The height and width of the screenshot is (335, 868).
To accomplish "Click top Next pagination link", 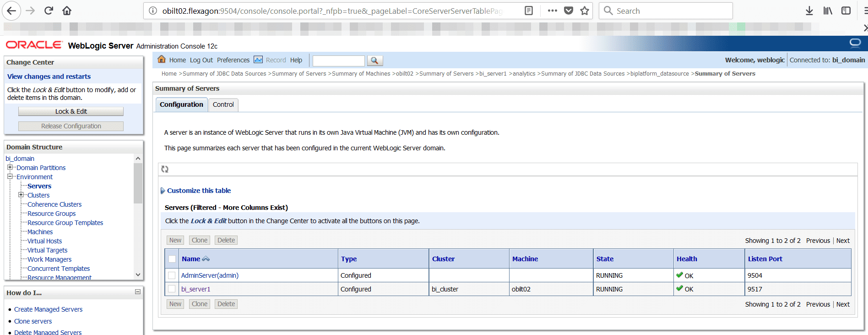I will point(843,241).
